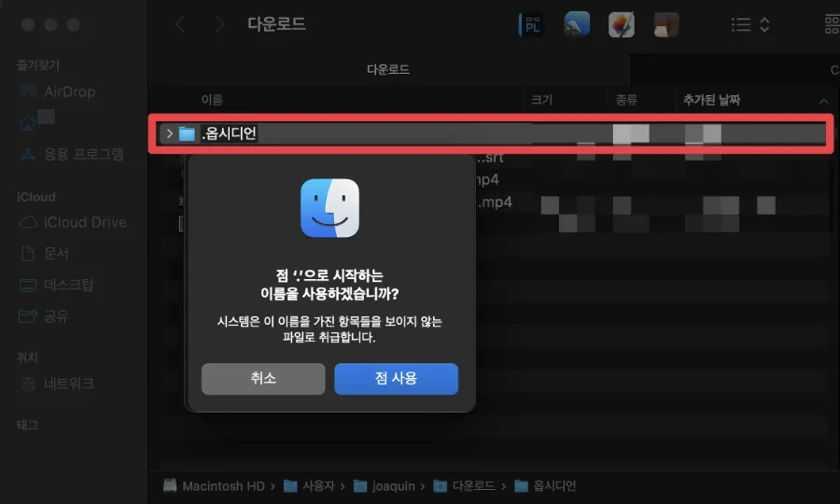Sort by the 이름 column header

[212, 100]
